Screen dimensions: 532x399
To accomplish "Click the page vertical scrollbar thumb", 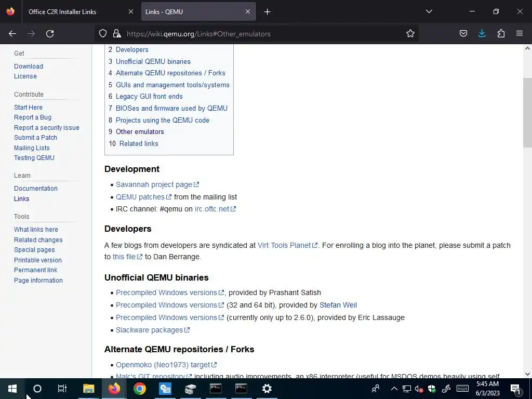I will [527, 113].
